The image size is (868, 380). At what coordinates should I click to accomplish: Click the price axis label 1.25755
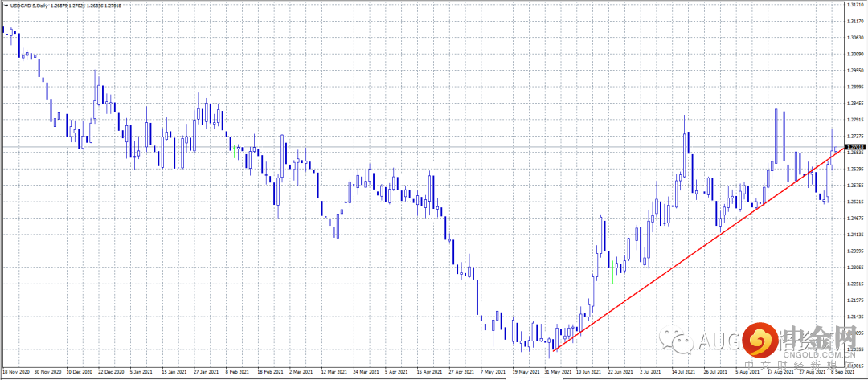tap(856, 186)
